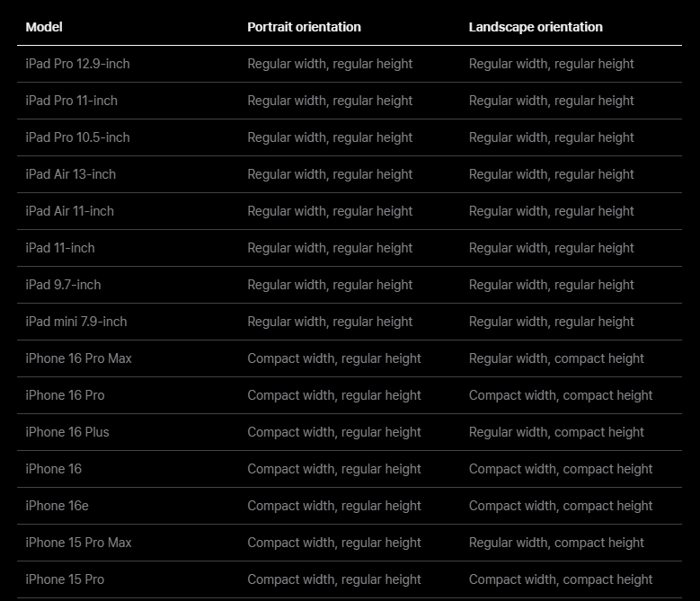This screenshot has height=601, width=700.
Task: Select the iPhone 15 Pro Max model cell
Action: [78, 543]
